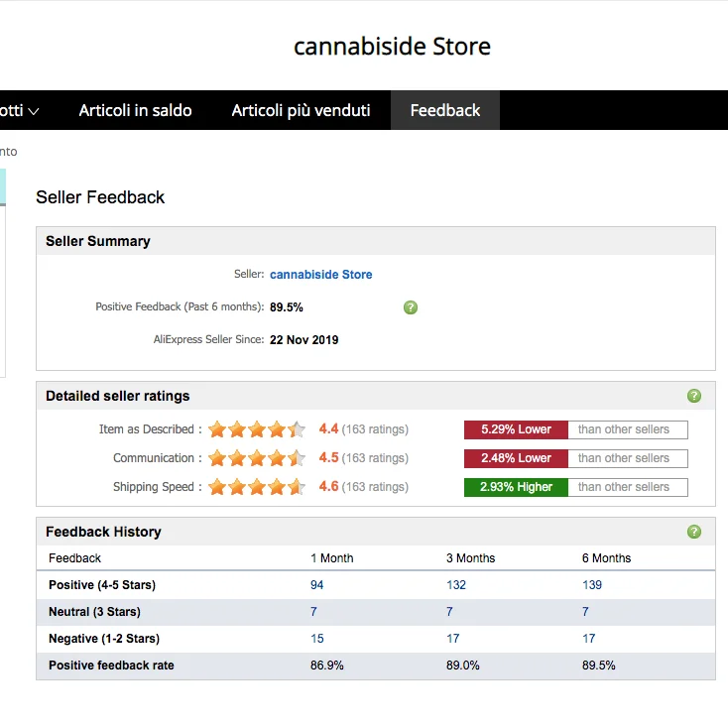Click the 89.5% 6 Months feedback rate
728x728 pixels.
pyautogui.click(x=599, y=666)
